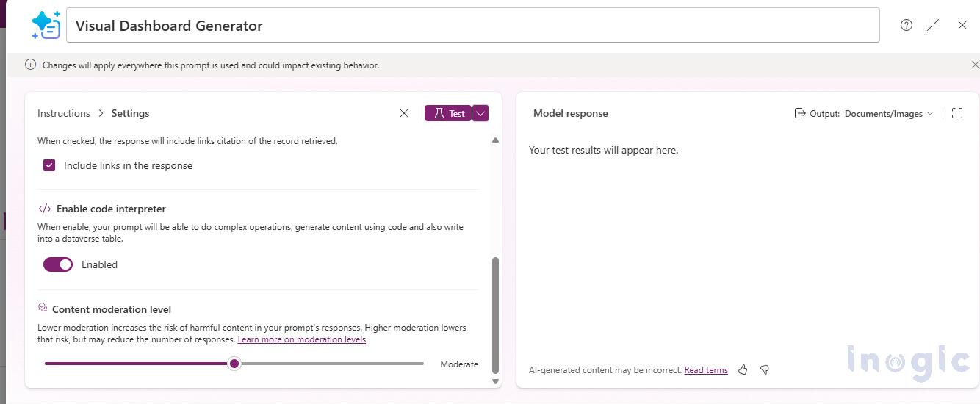The image size is (980, 404).
Task: Click the Test button
Action: 448,113
